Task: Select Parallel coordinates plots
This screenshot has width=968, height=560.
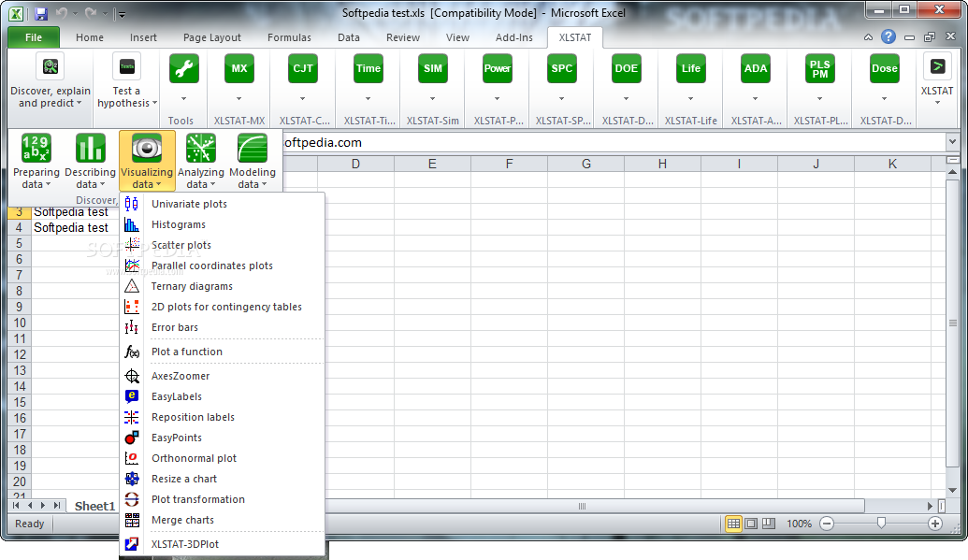Action: pyautogui.click(x=222, y=266)
